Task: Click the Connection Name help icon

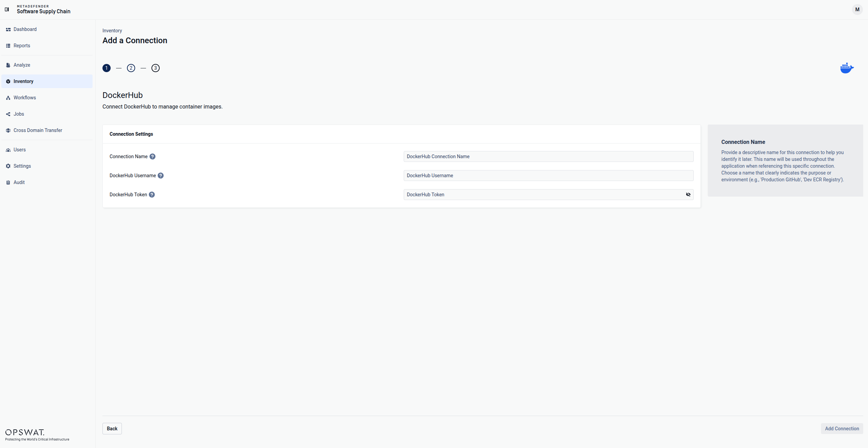Action: point(152,156)
